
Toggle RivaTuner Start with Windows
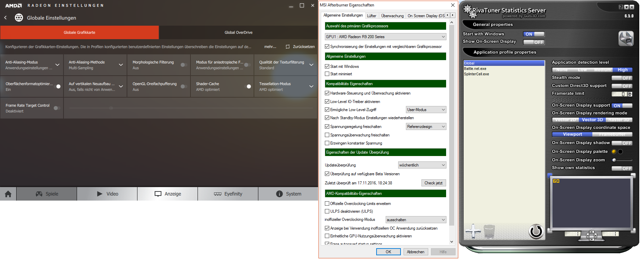pos(534,34)
